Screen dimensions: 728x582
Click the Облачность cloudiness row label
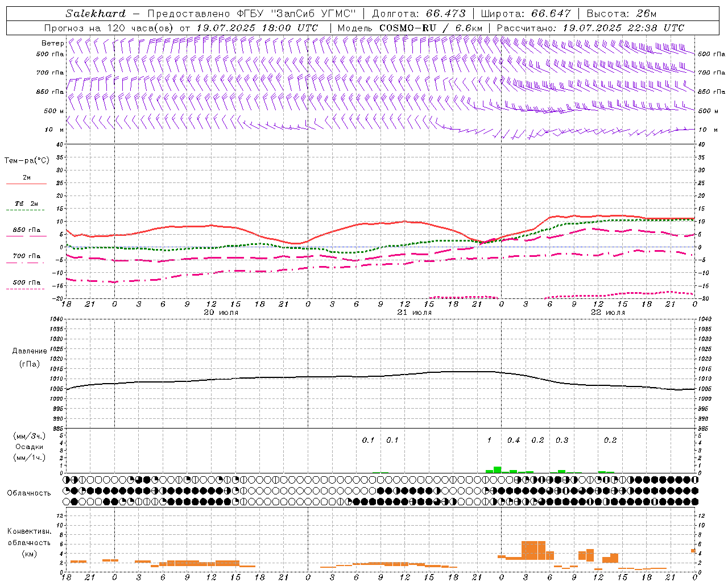[x=29, y=493]
